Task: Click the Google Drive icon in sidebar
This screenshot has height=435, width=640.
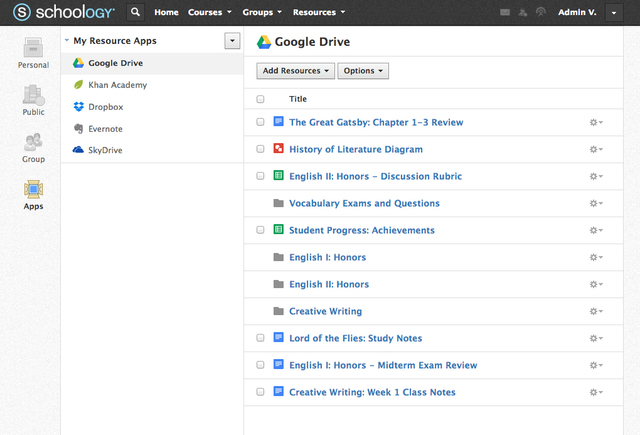Action: pos(78,63)
